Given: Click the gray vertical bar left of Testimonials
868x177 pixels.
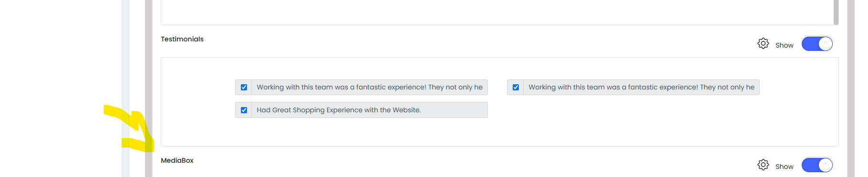Looking at the screenshot, I should tap(149, 88).
